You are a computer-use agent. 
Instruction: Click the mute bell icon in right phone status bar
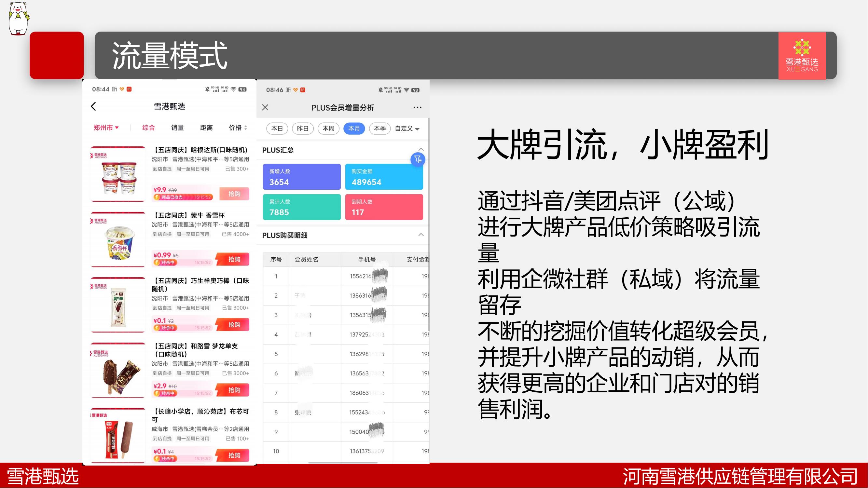coord(380,90)
